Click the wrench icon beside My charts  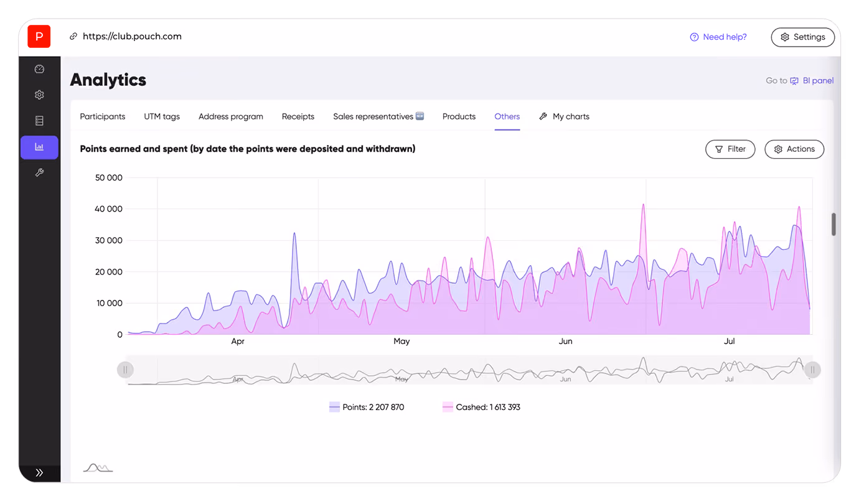(543, 116)
